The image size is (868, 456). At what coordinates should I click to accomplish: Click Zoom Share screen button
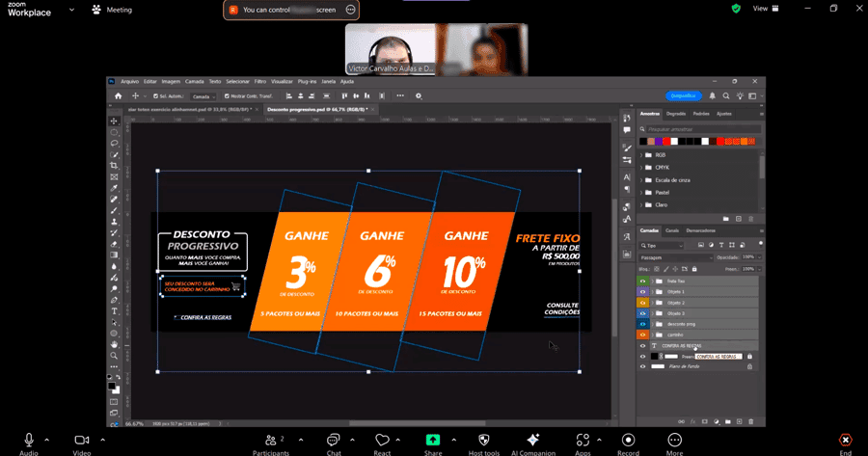pos(433,444)
